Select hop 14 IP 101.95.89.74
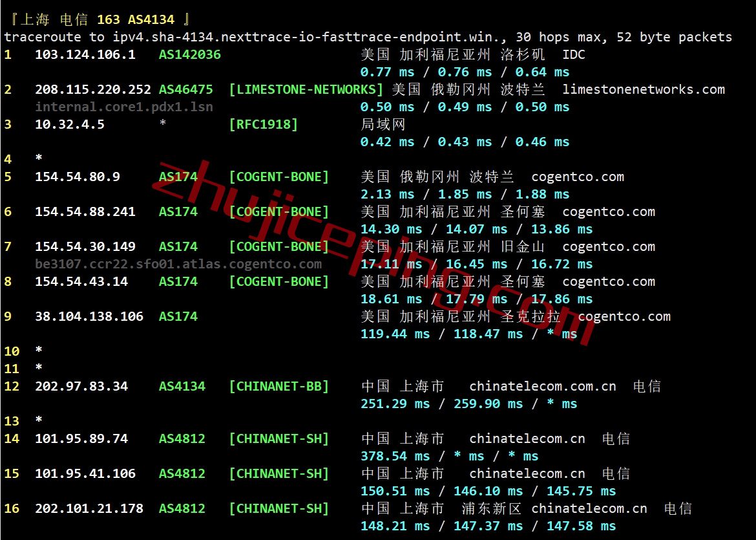The width and height of the screenshot is (756, 540). 81,438
